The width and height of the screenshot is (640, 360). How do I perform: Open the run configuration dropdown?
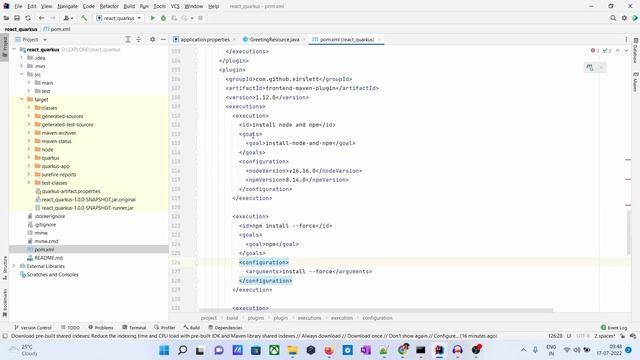pos(119,18)
